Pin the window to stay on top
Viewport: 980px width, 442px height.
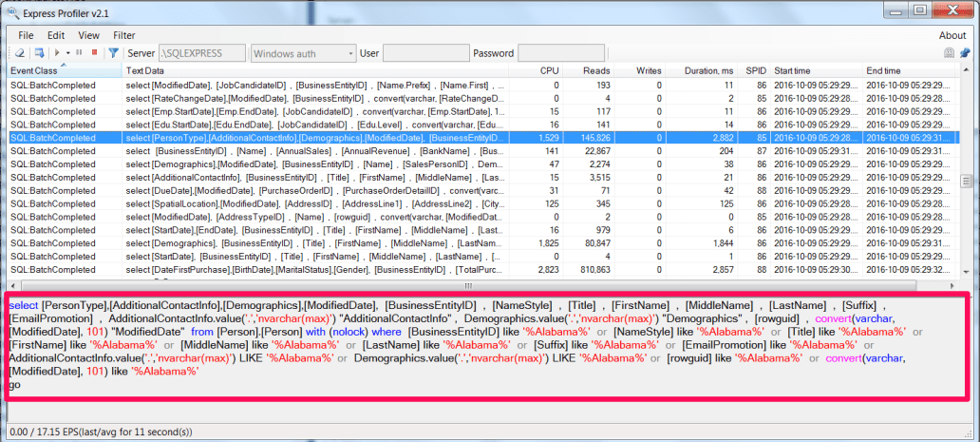(x=965, y=53)
